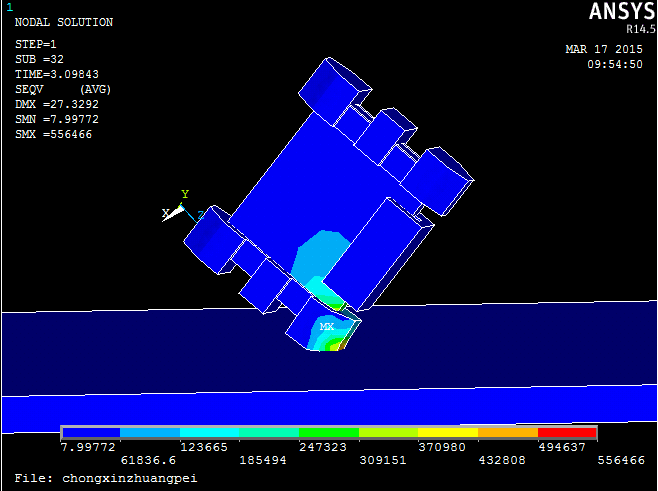Click the R14.5 version label
Viewport: 658px width, 491px height.
(x=632, y=29)
